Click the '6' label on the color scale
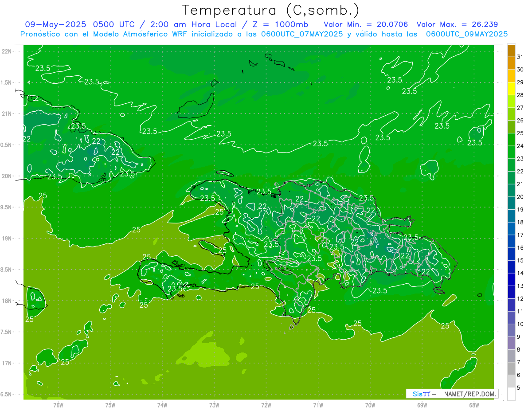 click(x=519, y=375)
